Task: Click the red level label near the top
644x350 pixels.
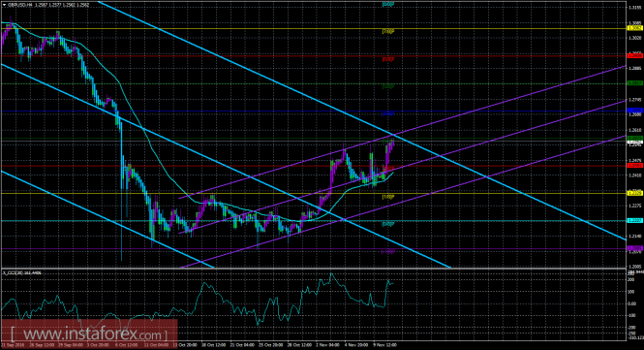Action: (x=388, y=59)
